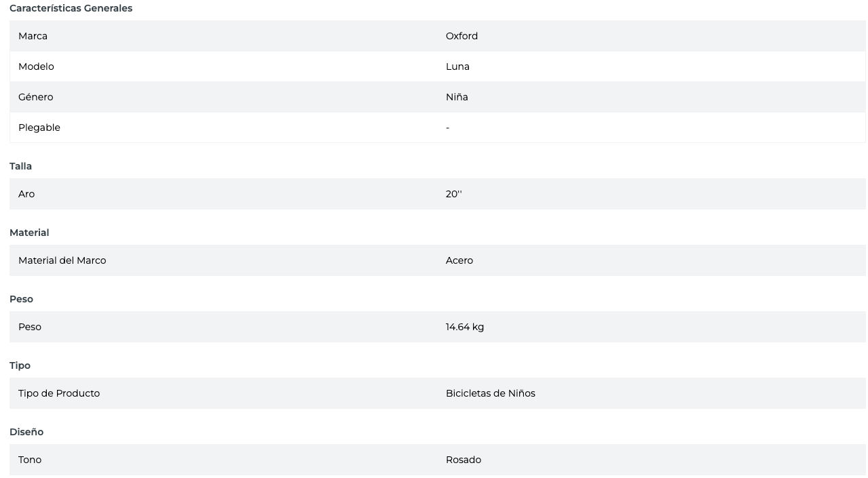Click the Tono row label

click(x=30, y=460)
